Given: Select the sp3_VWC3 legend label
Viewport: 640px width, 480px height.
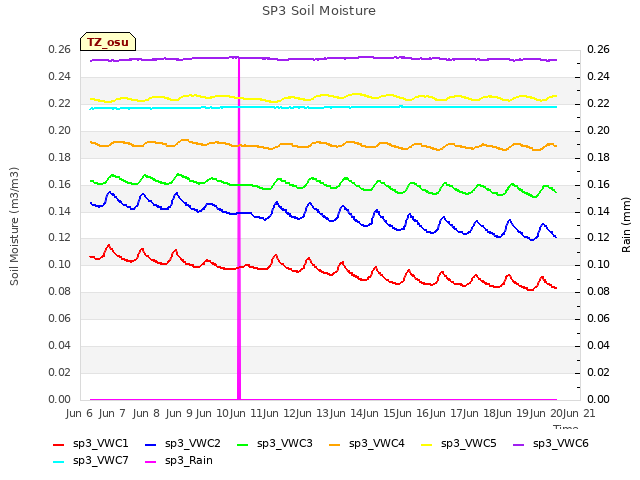Looking at the screenshot, I should [x=284, y=443].
